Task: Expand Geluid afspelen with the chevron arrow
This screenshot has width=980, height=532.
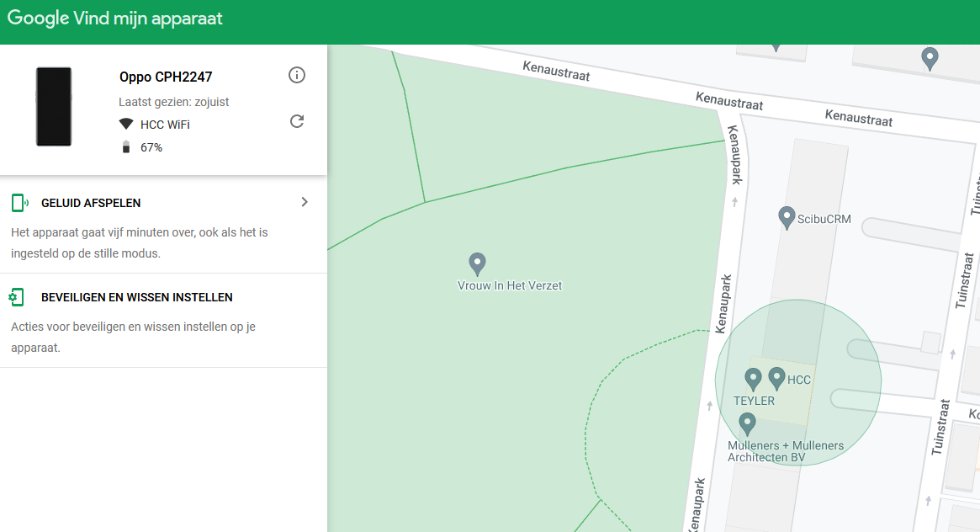Action: [305, 202]
